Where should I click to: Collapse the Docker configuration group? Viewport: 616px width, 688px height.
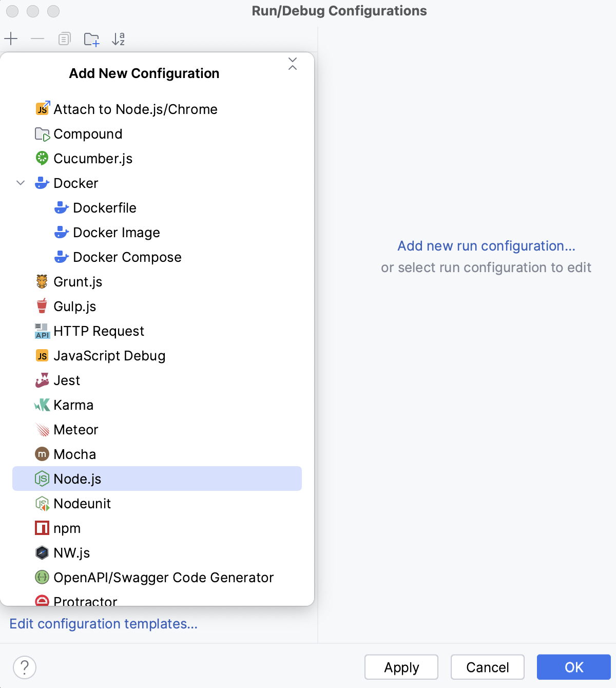[21, 183]
